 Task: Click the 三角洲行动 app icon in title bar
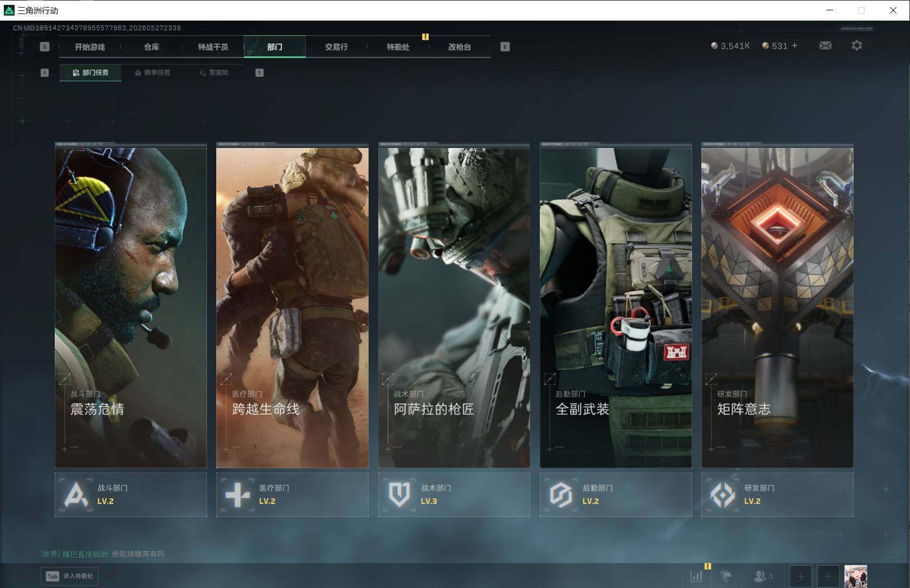tap(9, 10)
